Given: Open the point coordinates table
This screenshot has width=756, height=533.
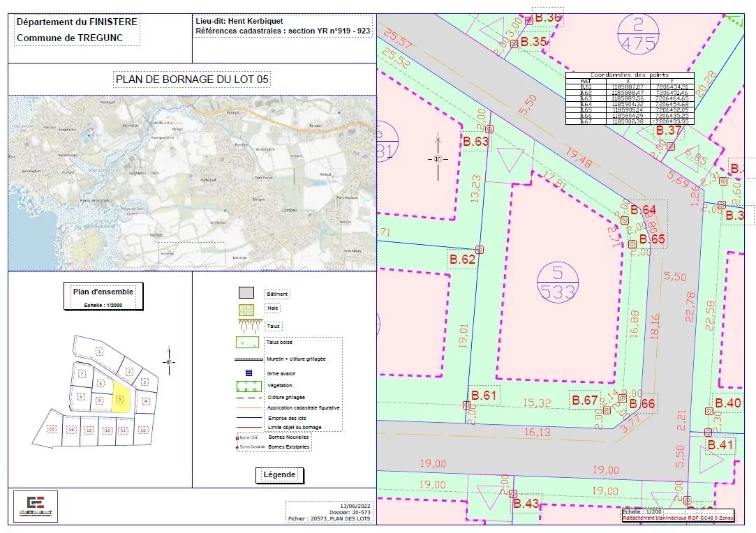Looking at the screenshot, I should click(x=630, y=98).
